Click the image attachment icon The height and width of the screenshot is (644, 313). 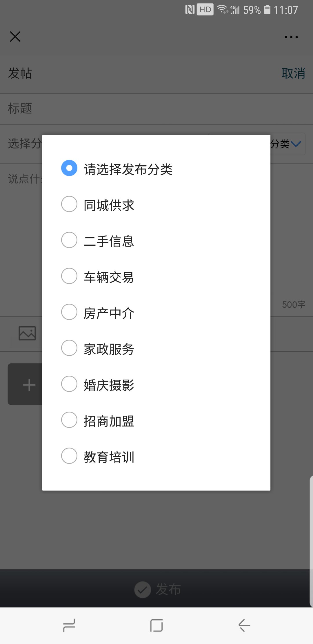tap(26, 333)
